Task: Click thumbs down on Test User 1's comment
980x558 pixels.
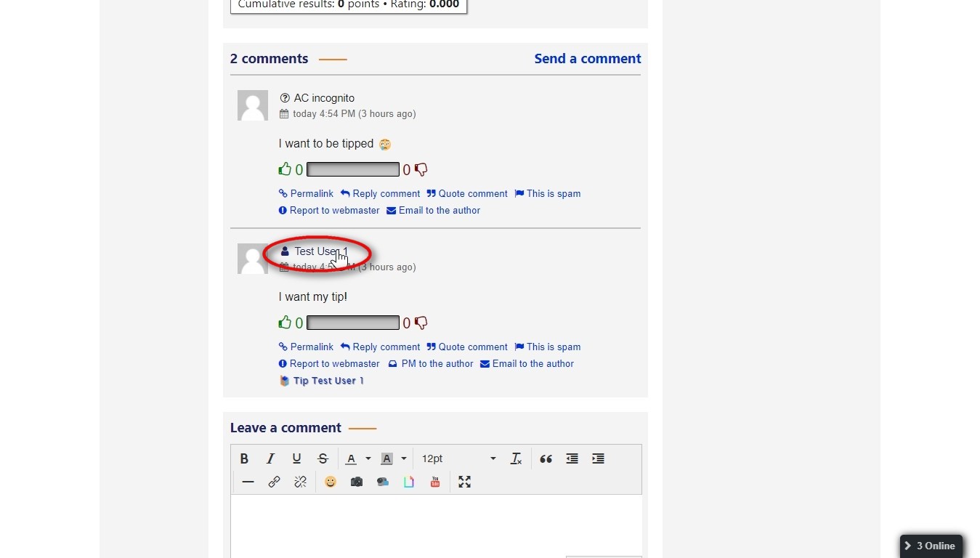Action: [x=421, y=323]
